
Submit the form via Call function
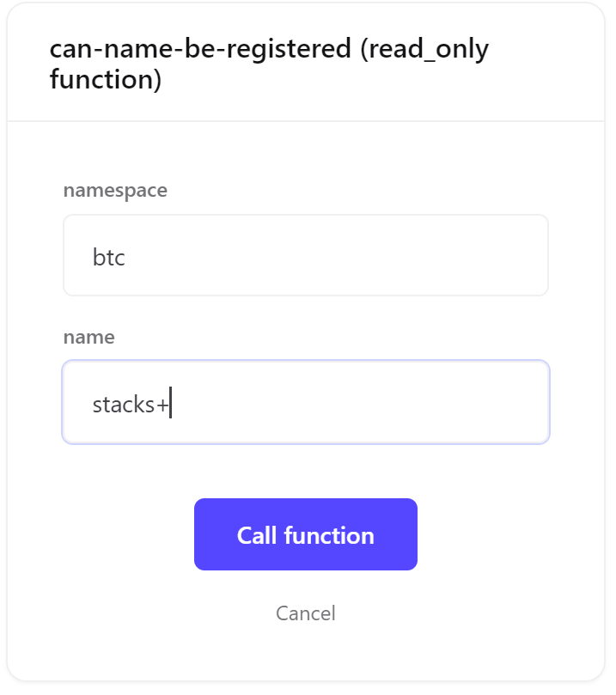pos(305,534)
